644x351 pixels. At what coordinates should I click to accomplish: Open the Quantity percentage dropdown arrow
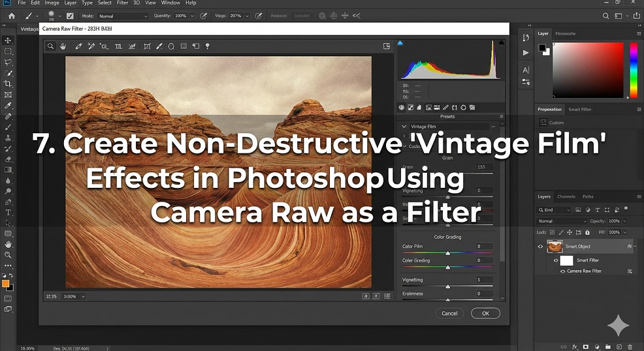[192, 16]
